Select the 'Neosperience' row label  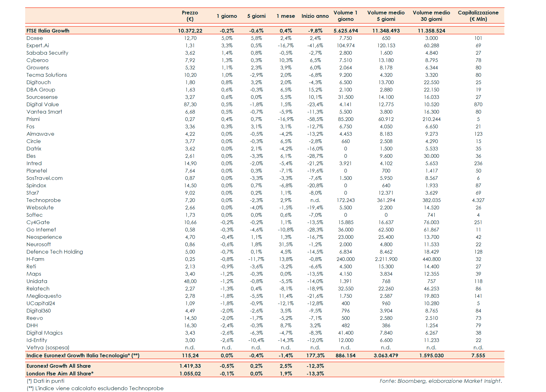click(x=44, y=237)
